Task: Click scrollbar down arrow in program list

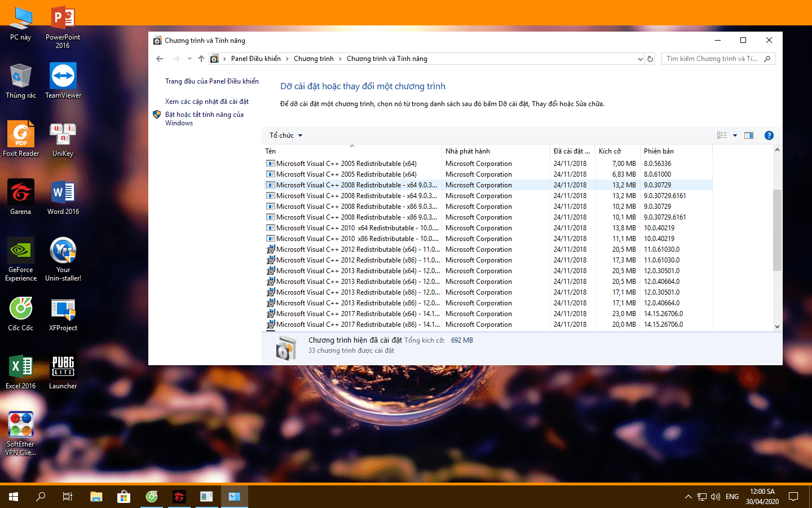Action: (x=777, y=327)
